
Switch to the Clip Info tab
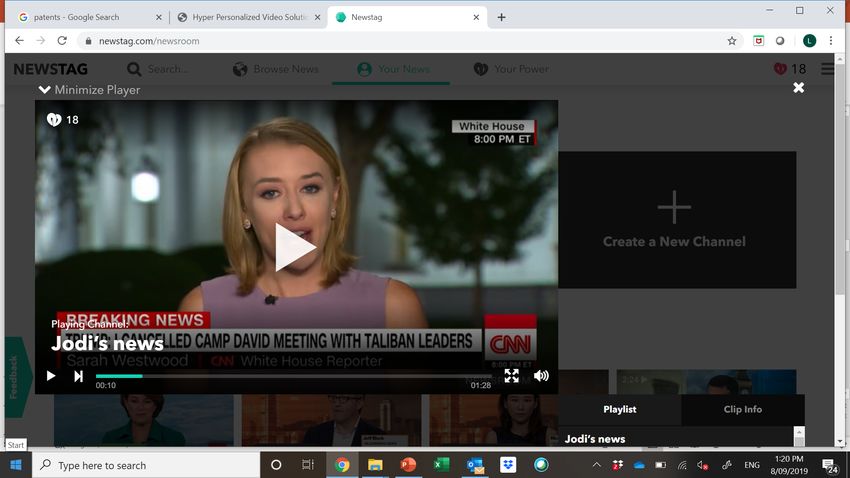743,410
